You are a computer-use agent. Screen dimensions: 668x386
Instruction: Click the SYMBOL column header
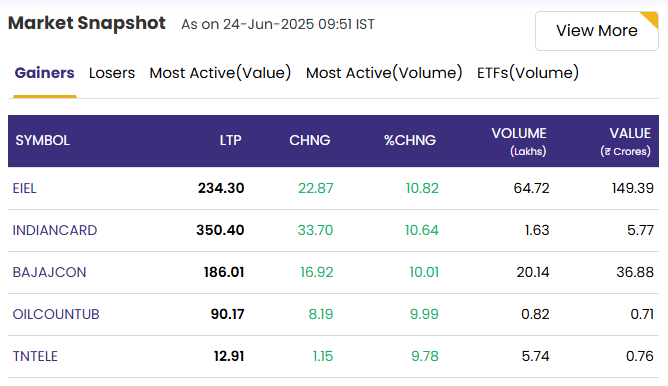pos(43,140)
